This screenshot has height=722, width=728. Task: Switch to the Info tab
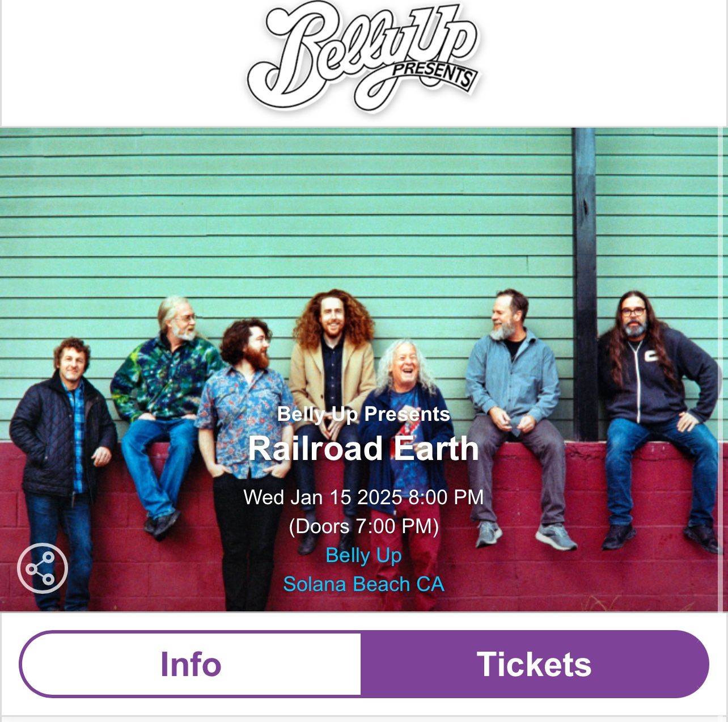(x=191, y=664)
